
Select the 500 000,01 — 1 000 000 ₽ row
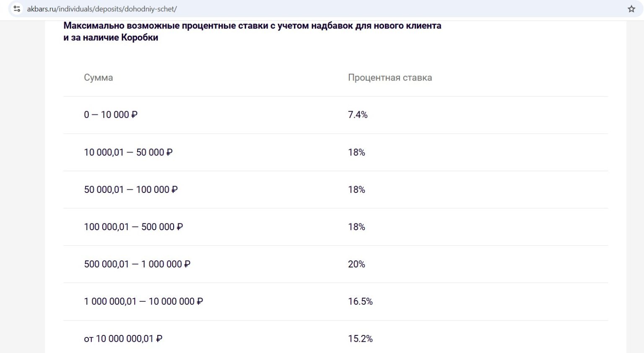coord(137,264)
